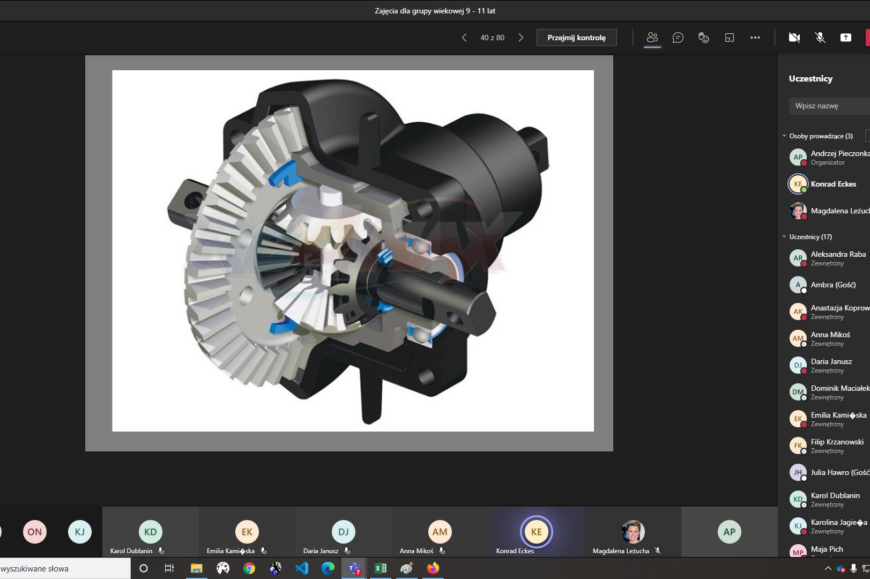Open Firefox from the taskbar
The image size is (870, 579).
pos(433,568)
